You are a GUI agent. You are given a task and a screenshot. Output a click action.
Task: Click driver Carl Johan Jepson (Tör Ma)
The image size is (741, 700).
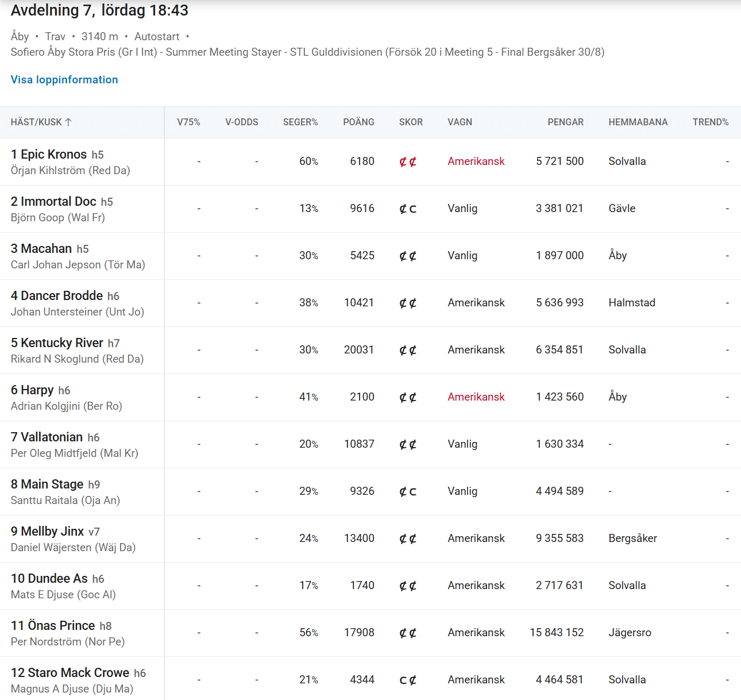click(x=78, y=265)
